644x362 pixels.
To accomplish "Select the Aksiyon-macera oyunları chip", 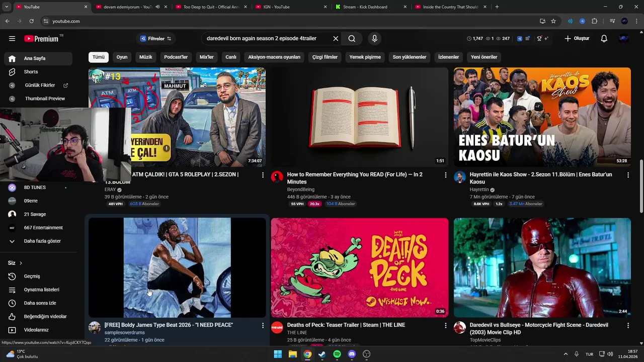I will (274, 57).
